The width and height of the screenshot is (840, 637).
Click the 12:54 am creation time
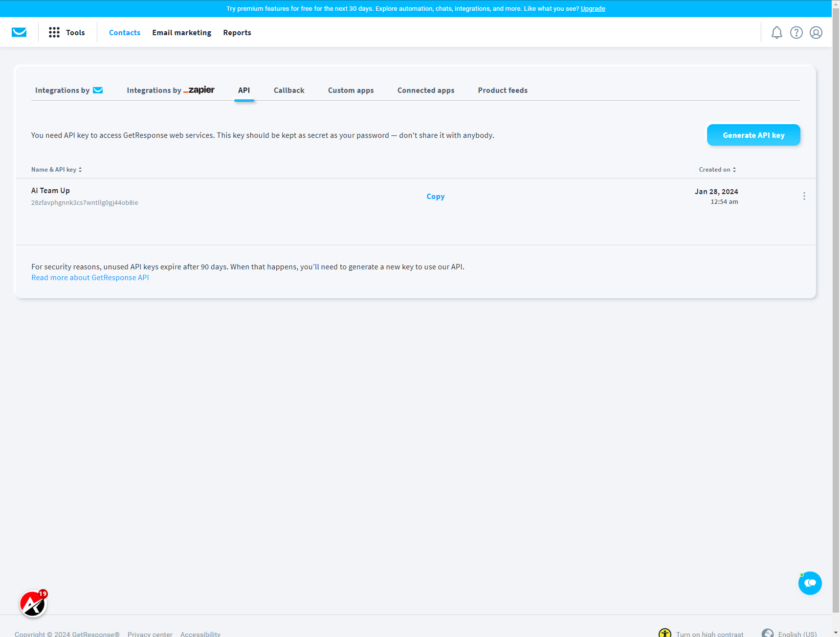click(x=724, y=201)
